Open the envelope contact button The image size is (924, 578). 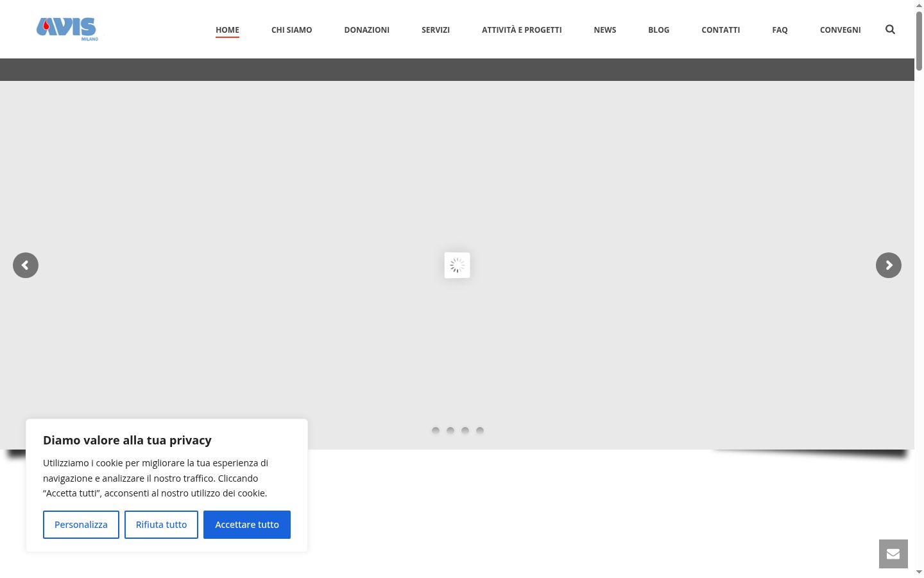(x=893, y=554)
